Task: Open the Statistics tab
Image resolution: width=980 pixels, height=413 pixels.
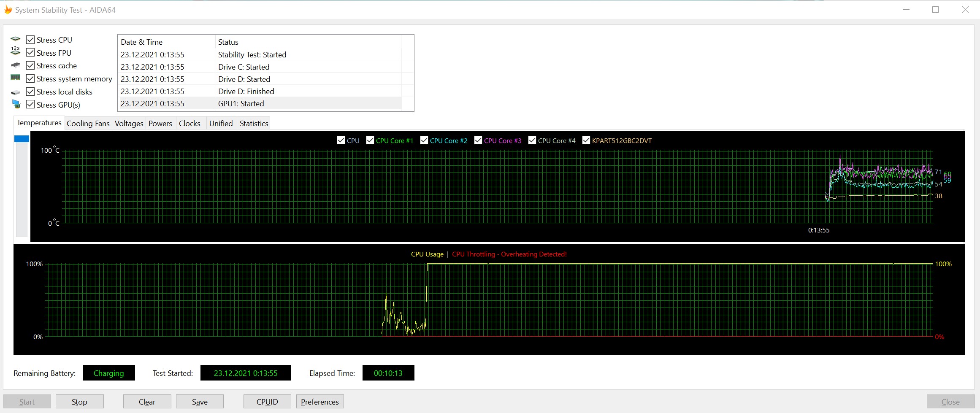Action: tap(254, 124)
